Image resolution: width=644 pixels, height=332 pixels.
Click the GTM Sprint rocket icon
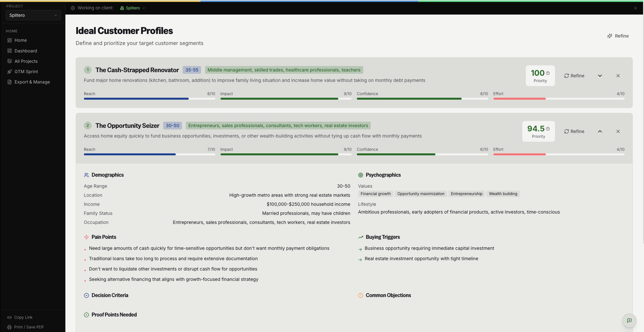[x=9, y=72]
